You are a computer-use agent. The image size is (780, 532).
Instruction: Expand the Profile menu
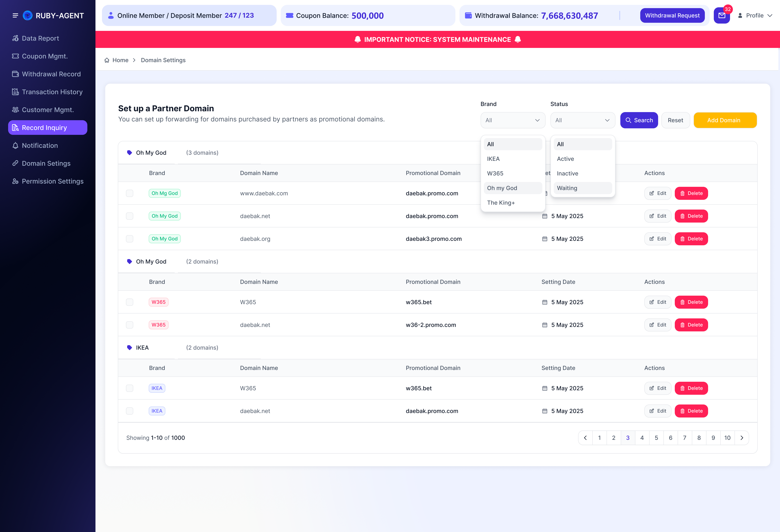[755, 15]
